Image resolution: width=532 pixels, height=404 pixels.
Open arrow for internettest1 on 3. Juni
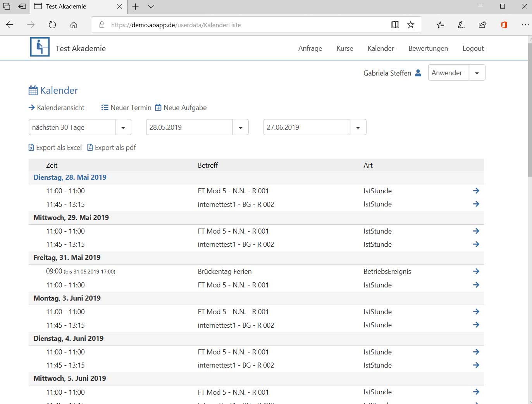pos(476,325)
